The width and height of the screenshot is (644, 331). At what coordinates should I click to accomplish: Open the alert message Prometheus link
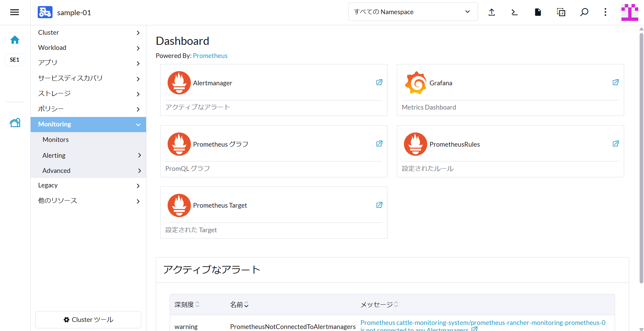click(x=483, y=326)
